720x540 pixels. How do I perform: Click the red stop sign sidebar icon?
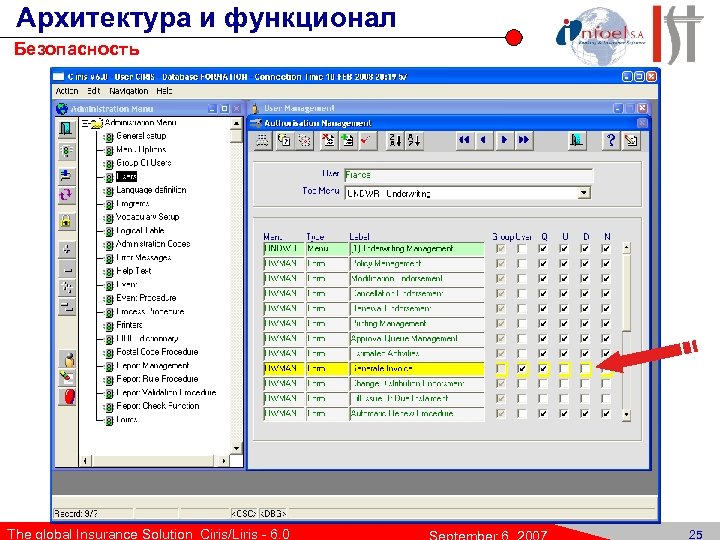pyautogui.click(x=68, y=396)
